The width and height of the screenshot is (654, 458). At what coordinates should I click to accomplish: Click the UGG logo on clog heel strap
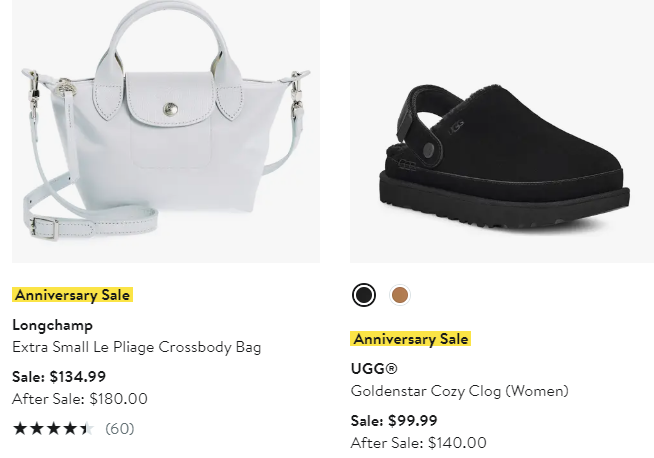pyautogui.click(x=458, y=127)
